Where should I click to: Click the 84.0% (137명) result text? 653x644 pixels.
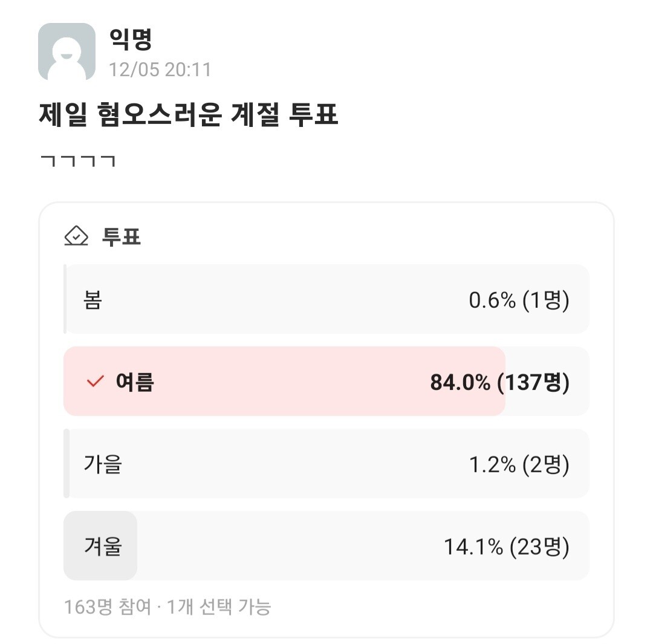499,382
